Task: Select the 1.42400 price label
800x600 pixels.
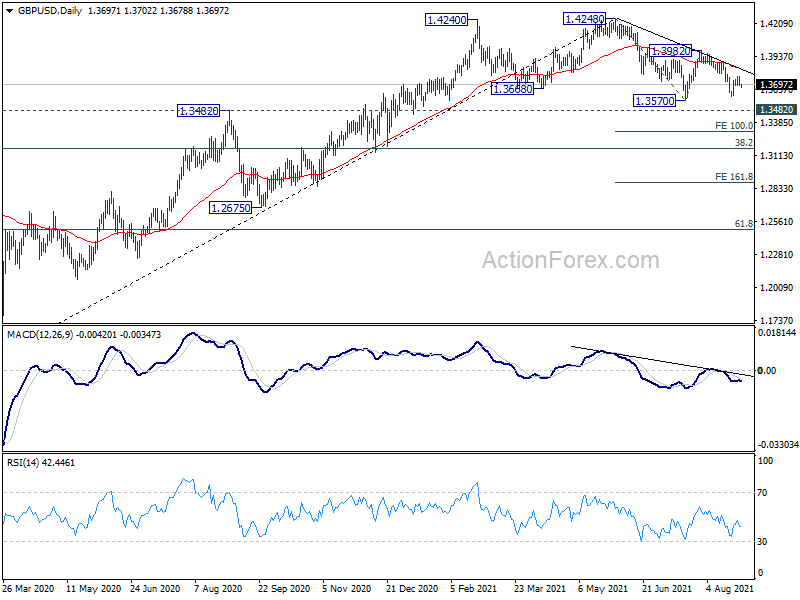Action: coord(446,20)
